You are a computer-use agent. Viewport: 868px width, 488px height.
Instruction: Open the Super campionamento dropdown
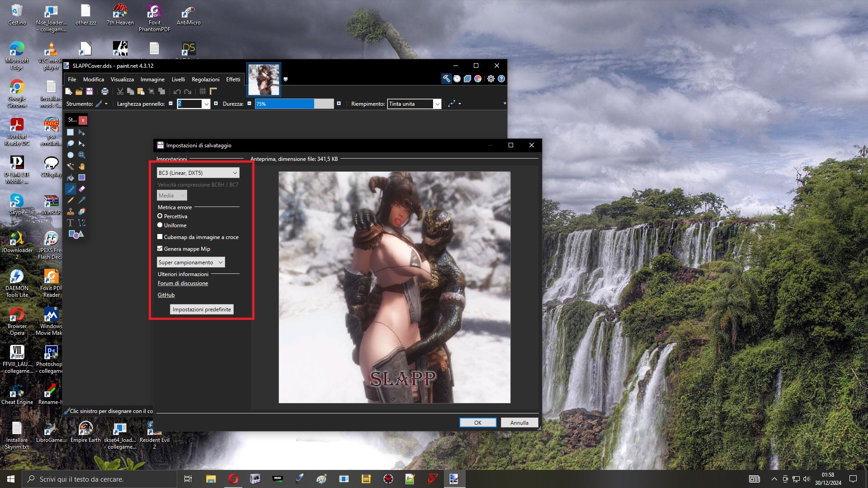point(191,262)
